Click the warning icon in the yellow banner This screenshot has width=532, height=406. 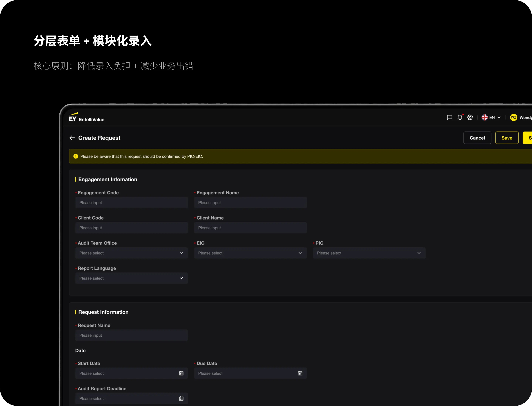[76, 156]
